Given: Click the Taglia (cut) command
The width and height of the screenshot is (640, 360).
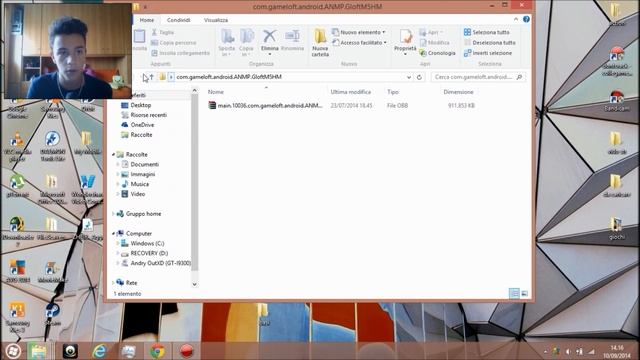Looking at the screenshot, I should pos(163,32).
